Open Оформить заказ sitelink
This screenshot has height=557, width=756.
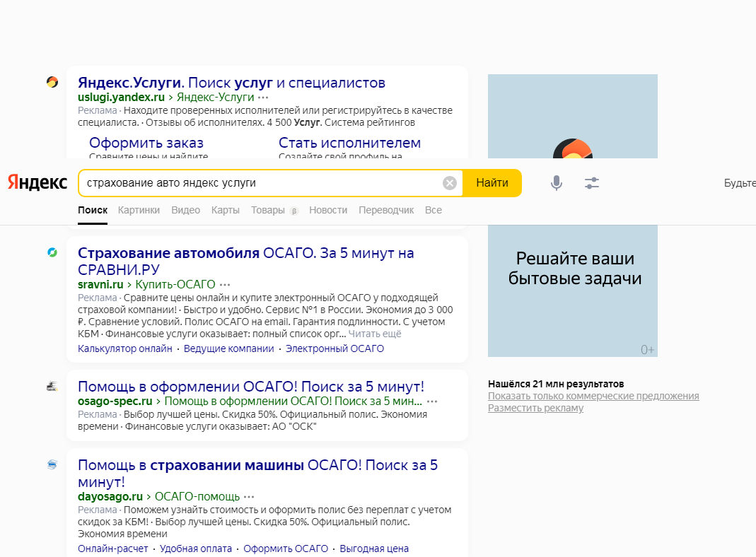click(146, 143)
